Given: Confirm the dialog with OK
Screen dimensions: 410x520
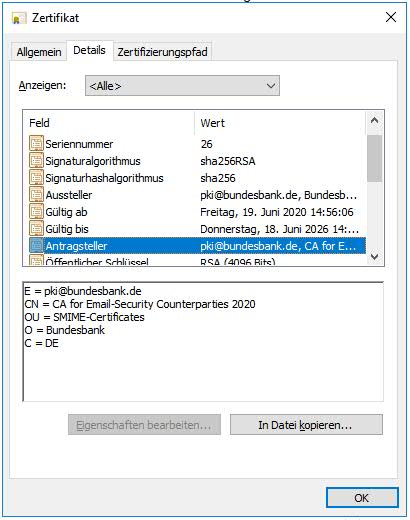Looking at the screenshot, I should point(362,498).
